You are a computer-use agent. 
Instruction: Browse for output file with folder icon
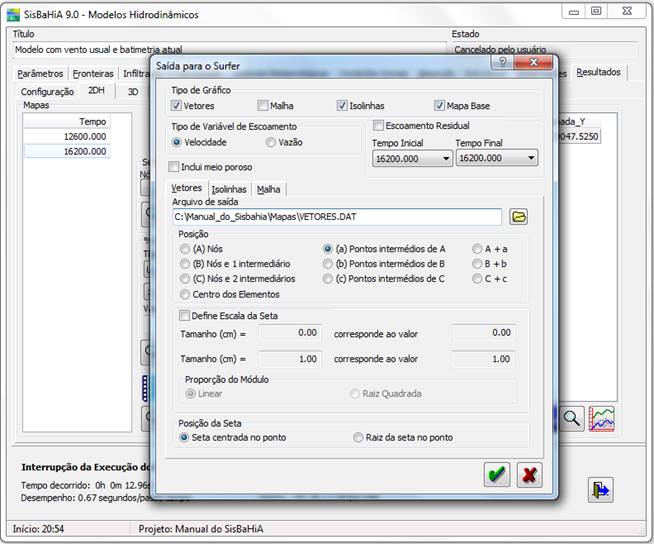pyautogui.click(x=518, y=217)
